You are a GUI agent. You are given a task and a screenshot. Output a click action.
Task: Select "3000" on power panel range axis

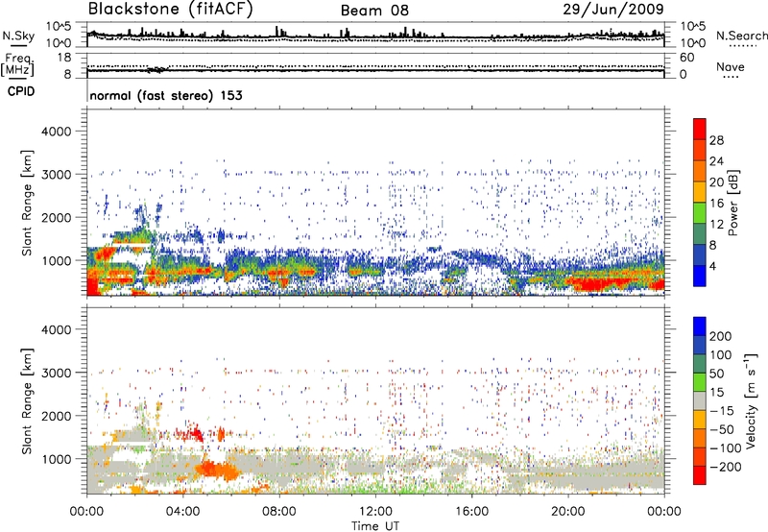(56, 175)
